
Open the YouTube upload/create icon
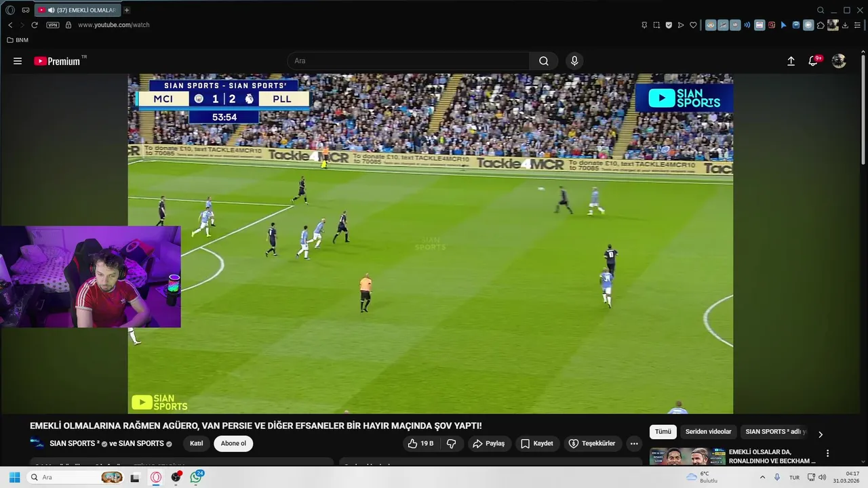coord(791,61)
